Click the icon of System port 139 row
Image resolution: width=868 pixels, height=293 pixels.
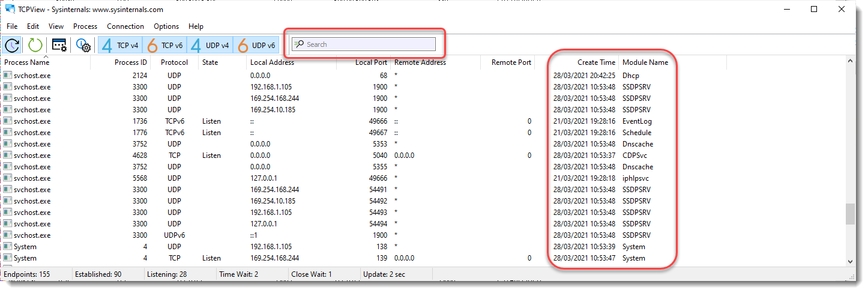(7, 258)
